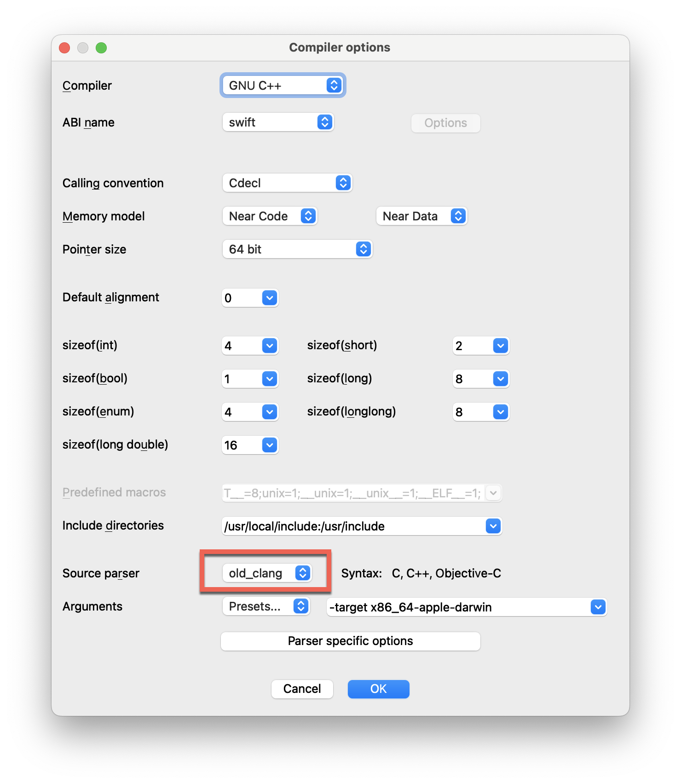Expand the sizeof(longlong) combo arrow
This screenshot has width=681, height=784.
pos(501,412)
